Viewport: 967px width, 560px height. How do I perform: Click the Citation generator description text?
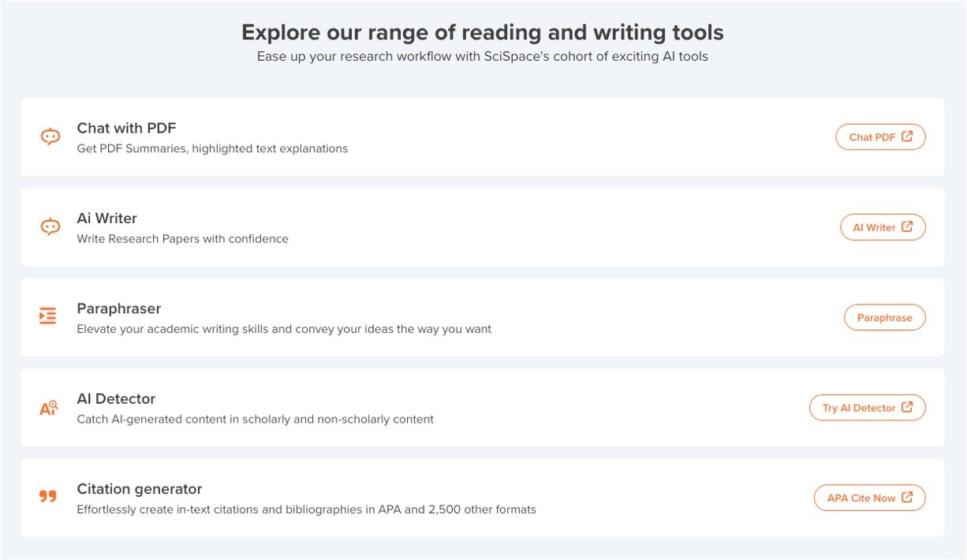tap(306, 510)
